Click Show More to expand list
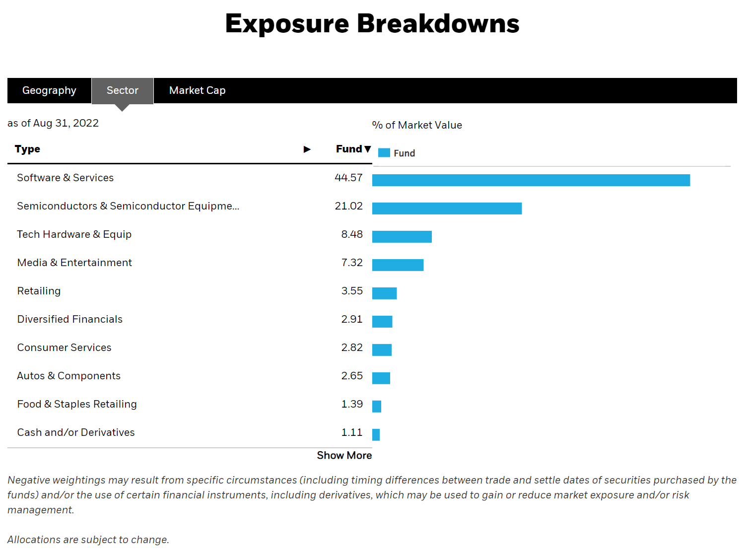 pos(344,455)
